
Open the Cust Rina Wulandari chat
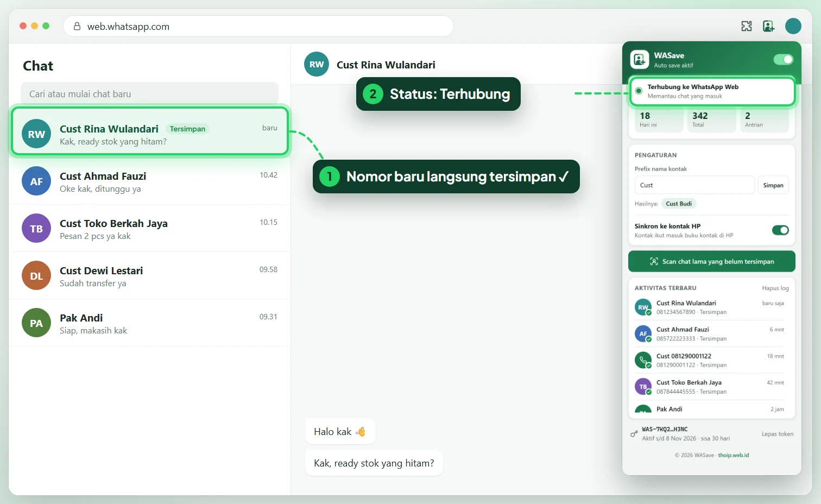149,131
